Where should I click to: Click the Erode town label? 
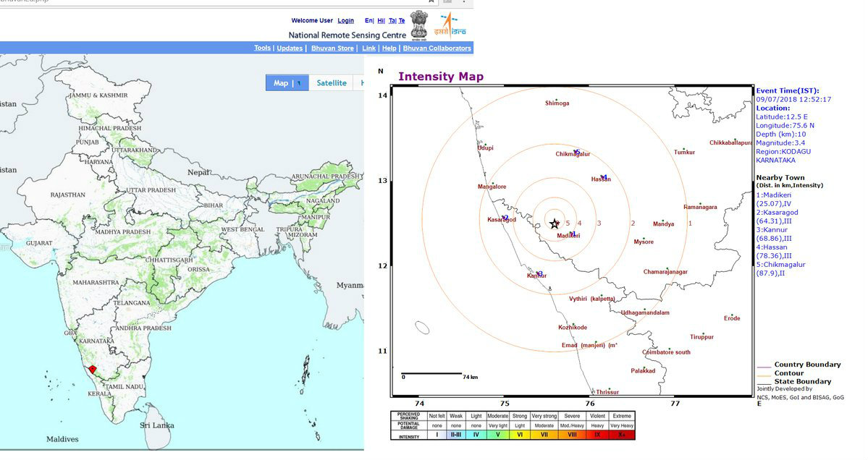click(x=732, y=318)
